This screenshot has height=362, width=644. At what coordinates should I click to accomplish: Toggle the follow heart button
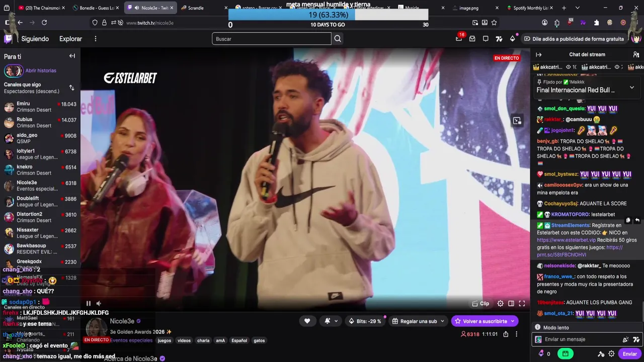(307, 321)
